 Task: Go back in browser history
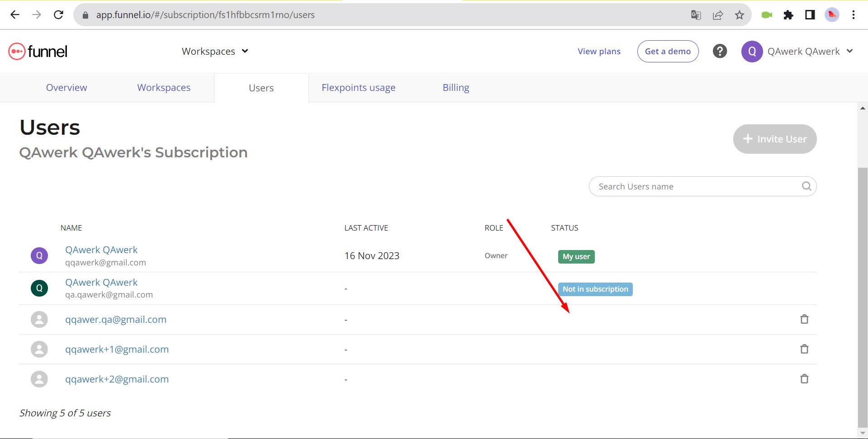[15, 15]
